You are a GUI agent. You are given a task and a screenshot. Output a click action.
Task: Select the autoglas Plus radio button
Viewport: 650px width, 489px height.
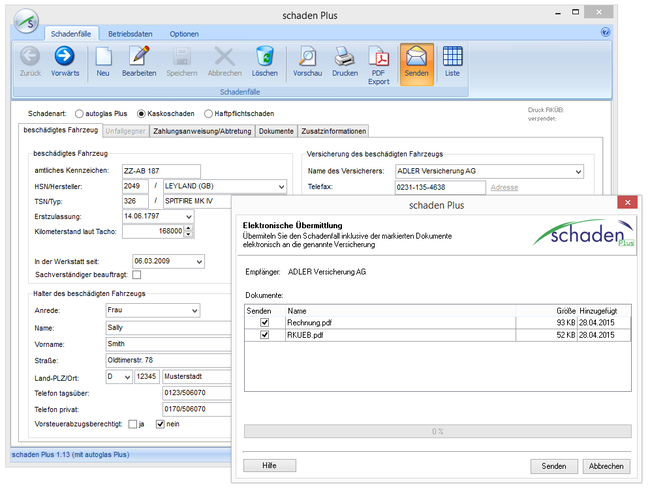point(80,114)
